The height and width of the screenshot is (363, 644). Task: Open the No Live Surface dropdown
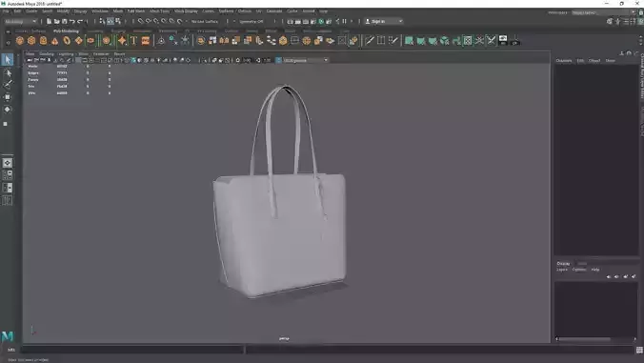pyautogui.click(x=205, y=21)
